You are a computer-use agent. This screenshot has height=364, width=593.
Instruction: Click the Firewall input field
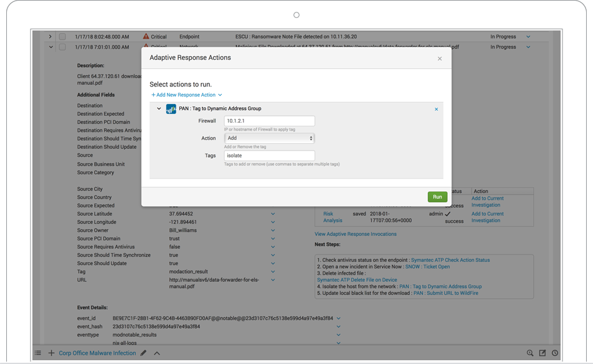[269, 121]
